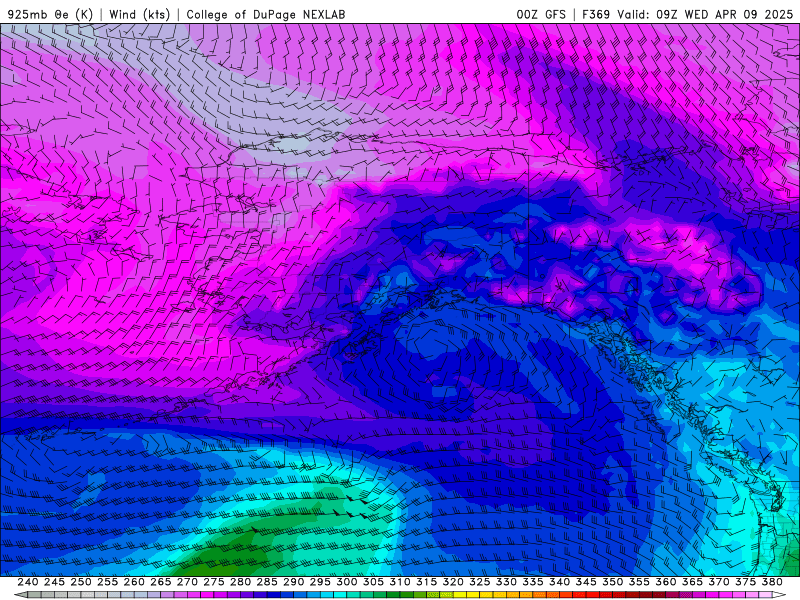Screen dimensions: 800x600
Task: Click the 360 value on the color scale
Action: [x=665, y=582]
